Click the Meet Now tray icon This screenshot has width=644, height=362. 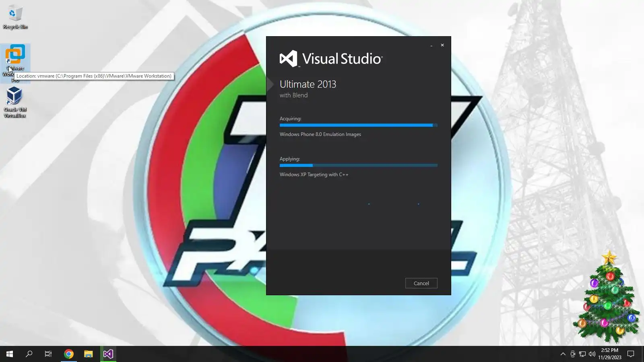click(x=573, y=354)
